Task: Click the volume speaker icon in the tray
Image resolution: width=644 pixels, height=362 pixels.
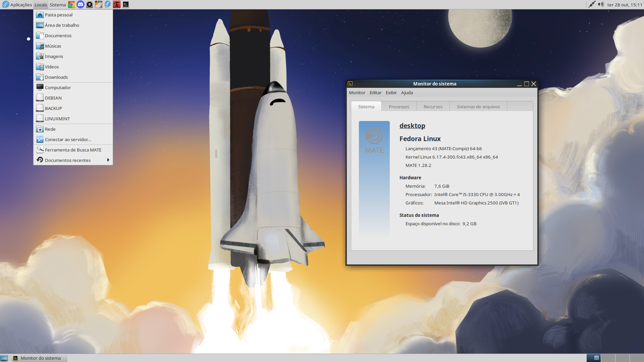Action: pyautogui.click(x=601, y=5)
